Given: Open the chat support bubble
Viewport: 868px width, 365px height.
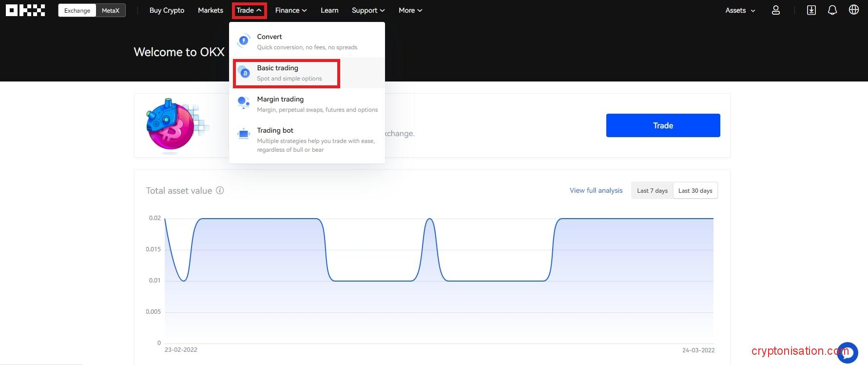Looking at the screenshot, I should tap(848, 352).
